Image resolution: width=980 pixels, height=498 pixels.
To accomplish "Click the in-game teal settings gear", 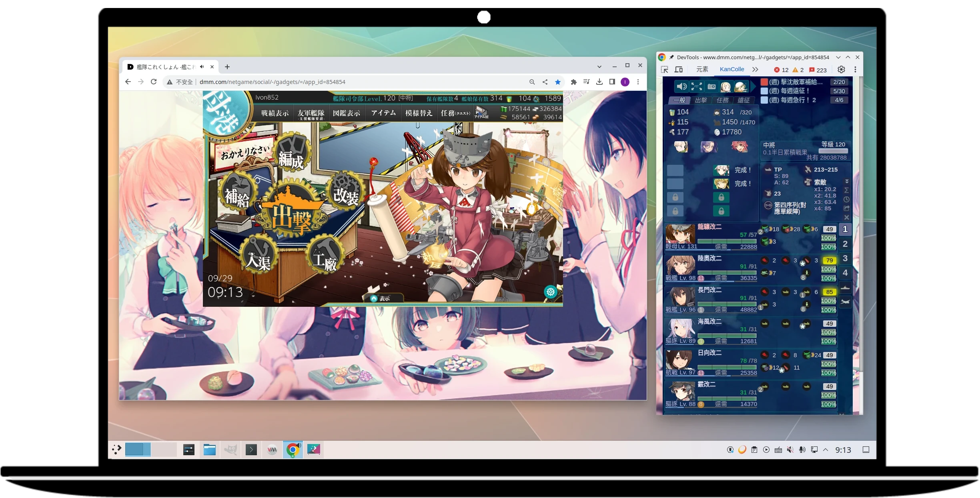I will [x=551, y=292].
